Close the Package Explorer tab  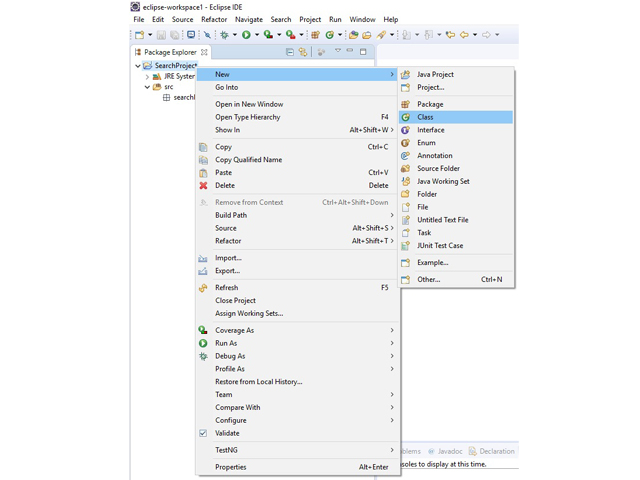pyautogui.click(x=204, y=52)
